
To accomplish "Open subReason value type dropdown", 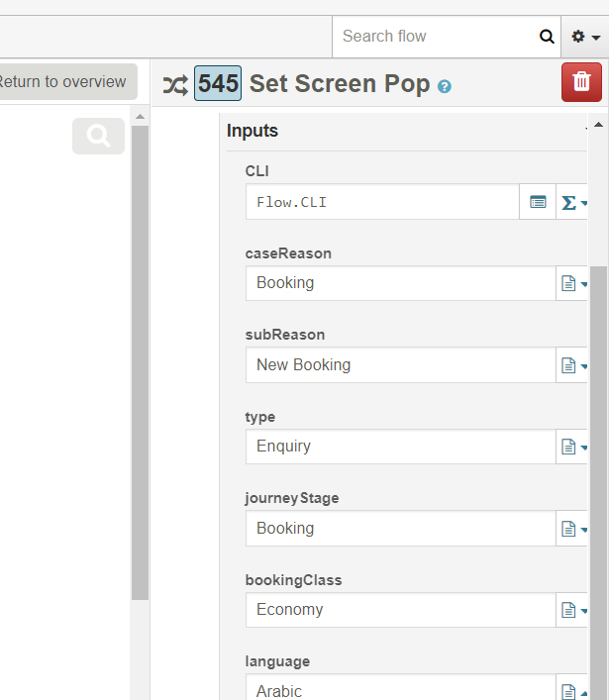I will click(573, 365).
